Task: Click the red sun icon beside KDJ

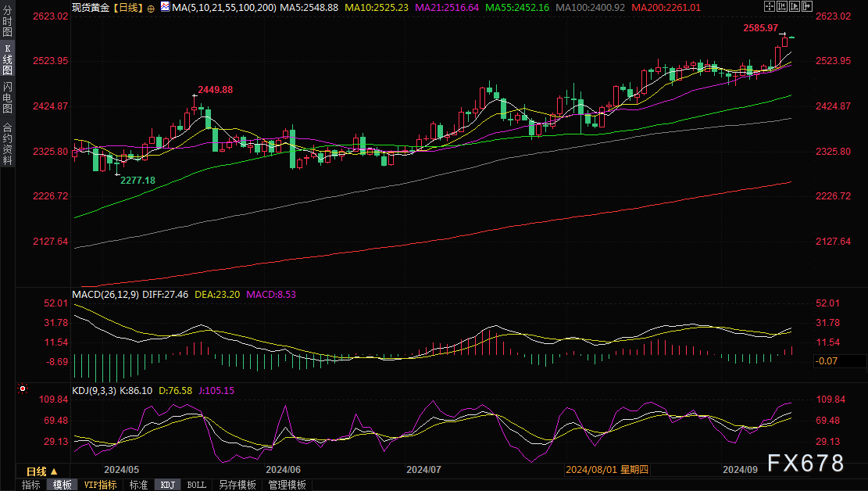Action: [x=23, y=389]
